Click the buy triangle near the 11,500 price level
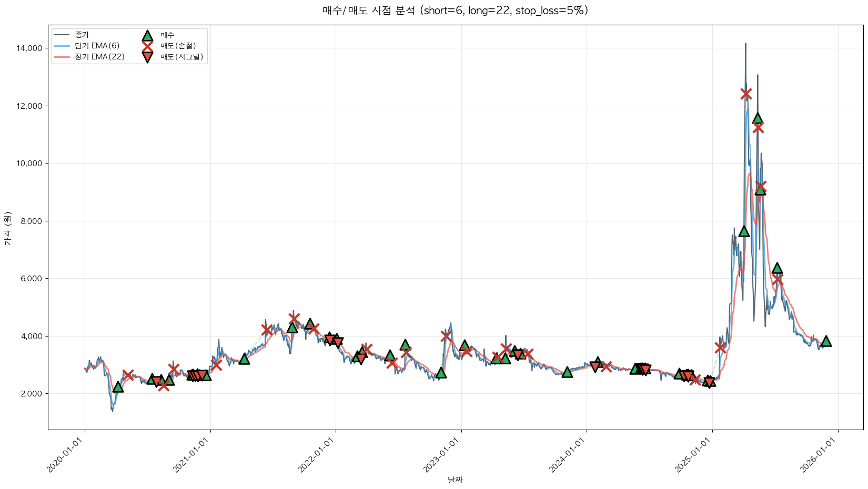868x489 pixels. pos(758,118)
